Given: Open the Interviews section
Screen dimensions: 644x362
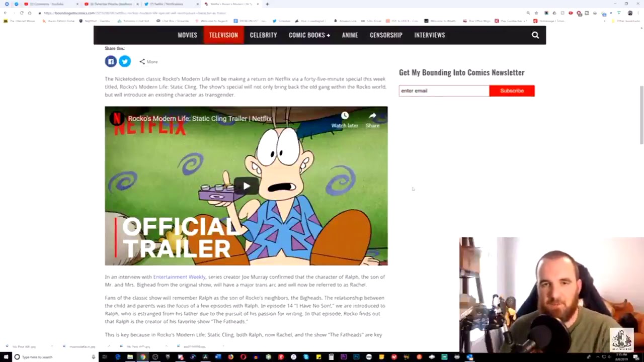Looking at the screenshot, I should [x=430, y=35].
